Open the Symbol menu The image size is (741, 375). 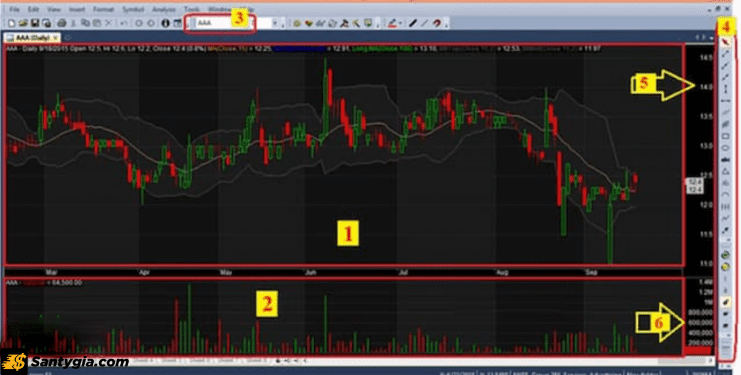point(133,9)
